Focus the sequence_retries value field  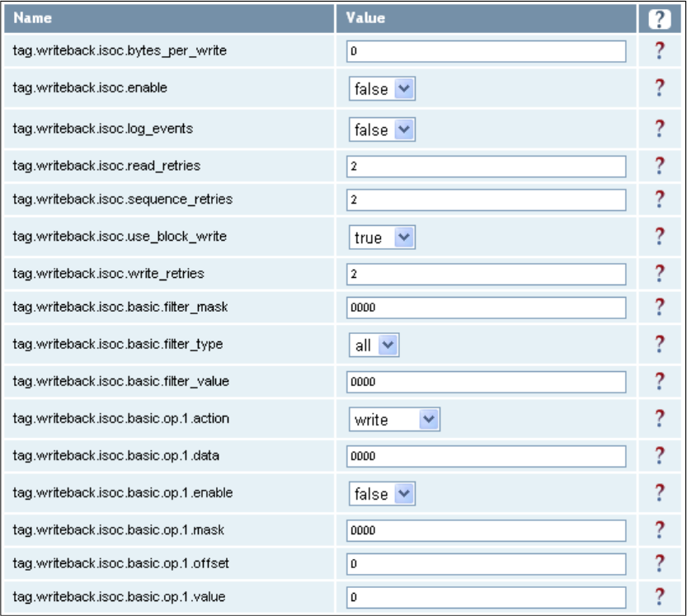pos(486,200)
